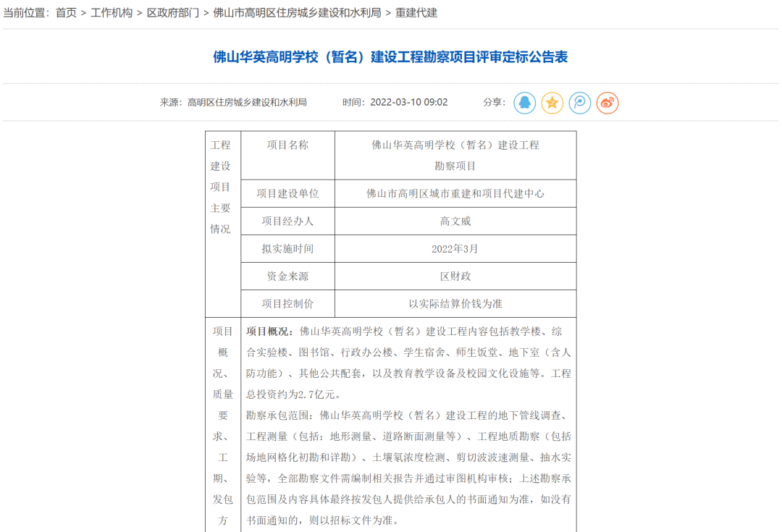Image resolution: width=782 pixels, height=532 pixels.
Task: Click the bold 项目概况 label
Action: coord(270,332)
